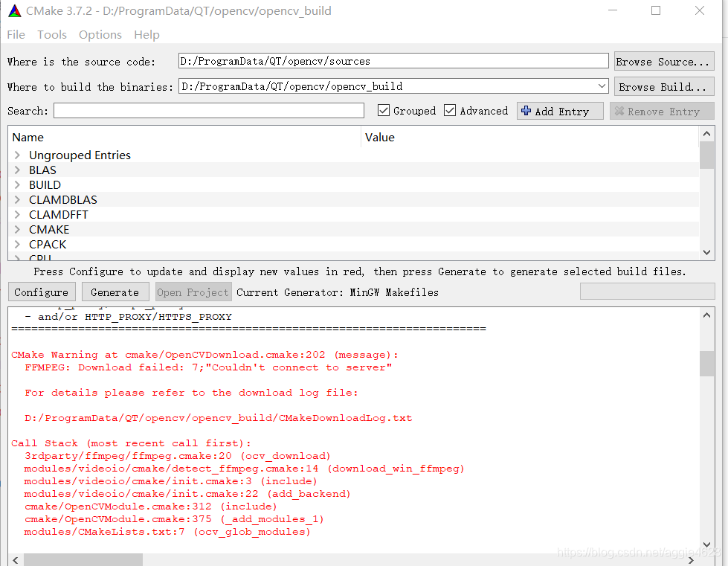Click the 'OpenCVModule.cmake:375' log line
The height and width of the screenshot is (566, 728).
tap(174, 519)
